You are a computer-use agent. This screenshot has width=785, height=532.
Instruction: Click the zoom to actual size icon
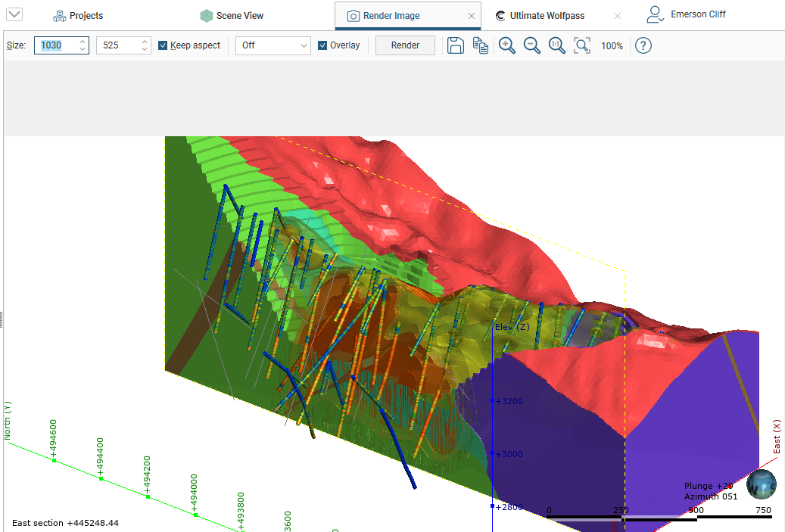tap(557, 45)
